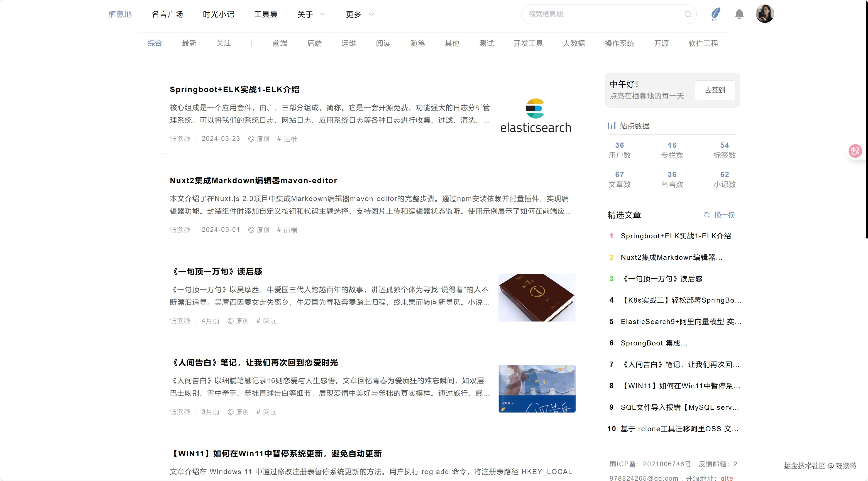Select the 前端 category tab
This screenshot has height=481, width=868.
pyautogui.click(x=280, y=43)
